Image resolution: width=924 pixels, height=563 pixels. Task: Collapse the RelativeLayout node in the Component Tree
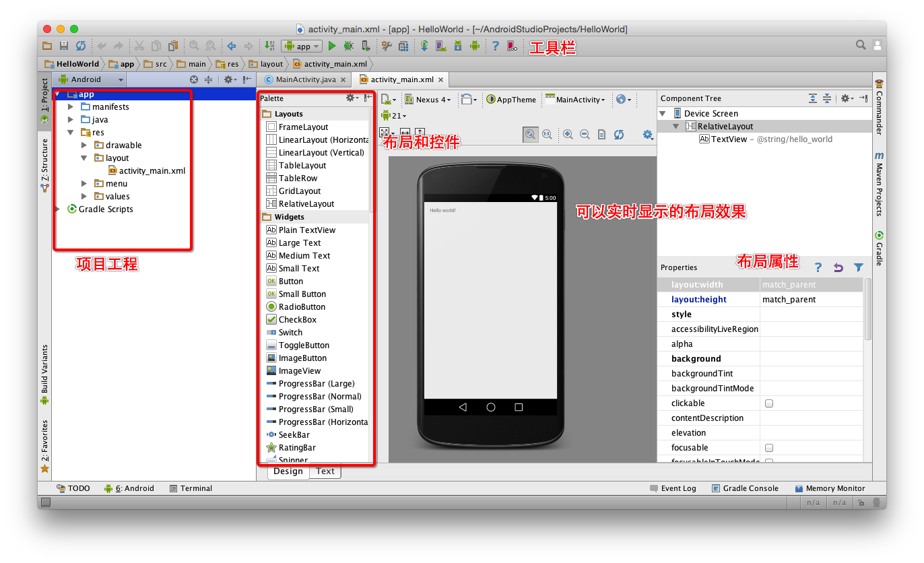(676, 126)
